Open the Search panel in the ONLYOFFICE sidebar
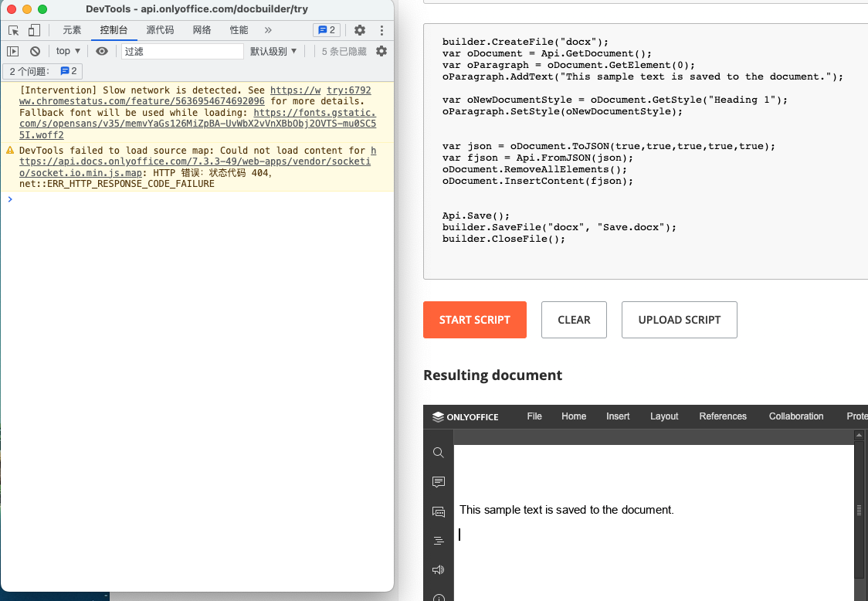The height and width of the screenshot is (601, 868). click(439, 453)
